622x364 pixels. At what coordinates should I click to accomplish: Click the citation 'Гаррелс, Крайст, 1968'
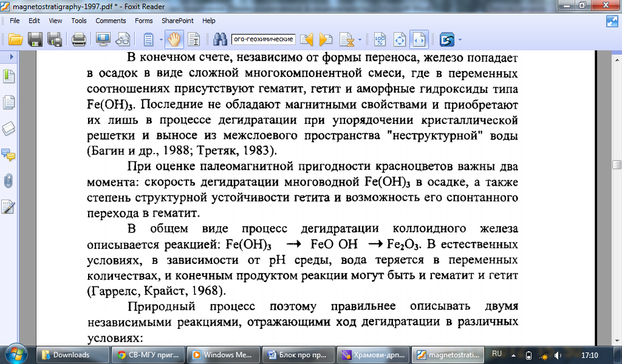(x=156, y=291)
